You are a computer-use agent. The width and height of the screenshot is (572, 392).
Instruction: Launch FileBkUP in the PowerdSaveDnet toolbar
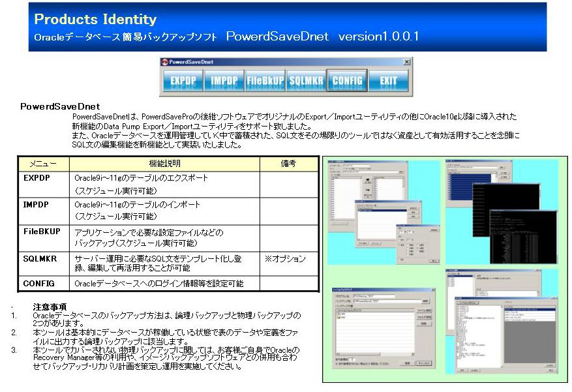[265, 80]
